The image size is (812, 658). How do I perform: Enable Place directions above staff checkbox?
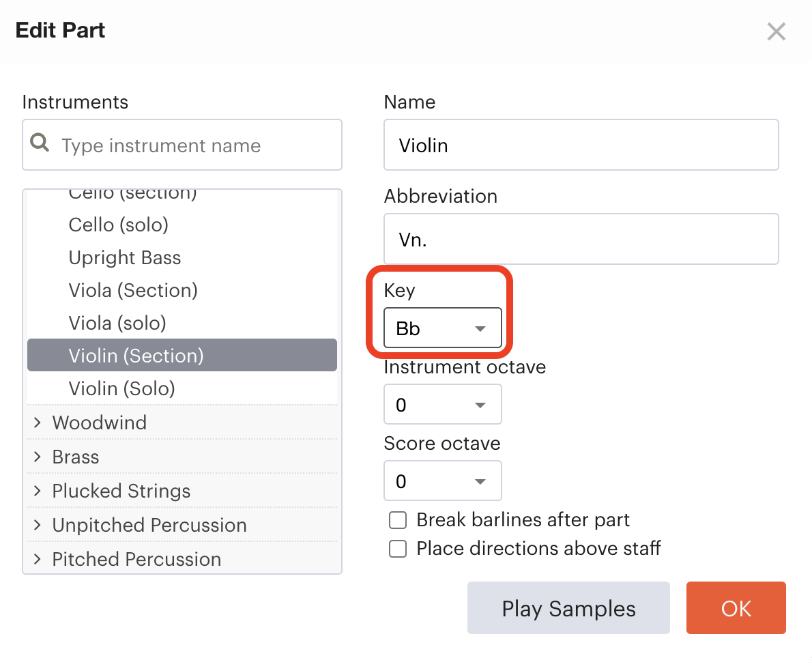398,549
